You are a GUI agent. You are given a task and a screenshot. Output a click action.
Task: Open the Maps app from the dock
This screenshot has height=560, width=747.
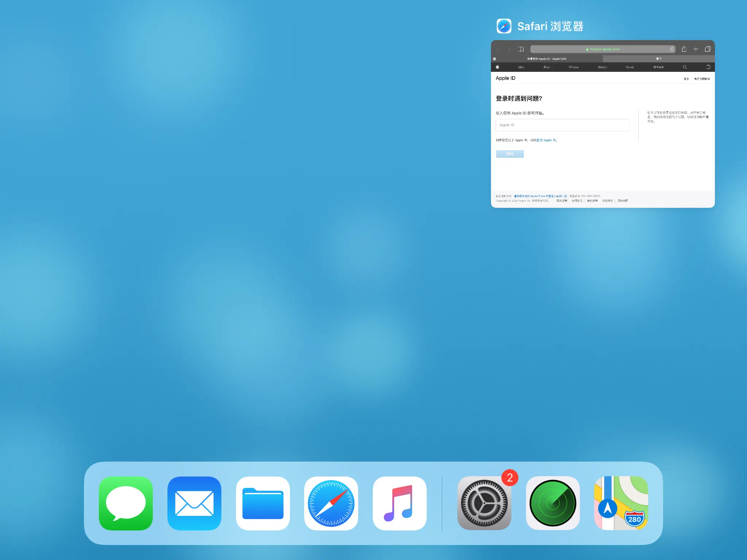[621, 503]
